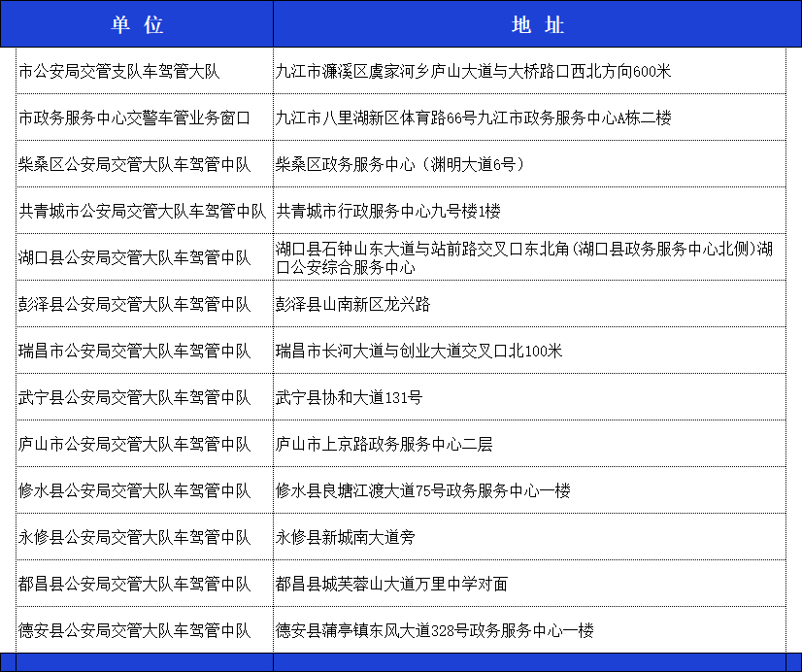Select the cell 修水县公安局交管大队车驾管中队
Viewport: 802px width, 672px height.
tap(145, 490)
